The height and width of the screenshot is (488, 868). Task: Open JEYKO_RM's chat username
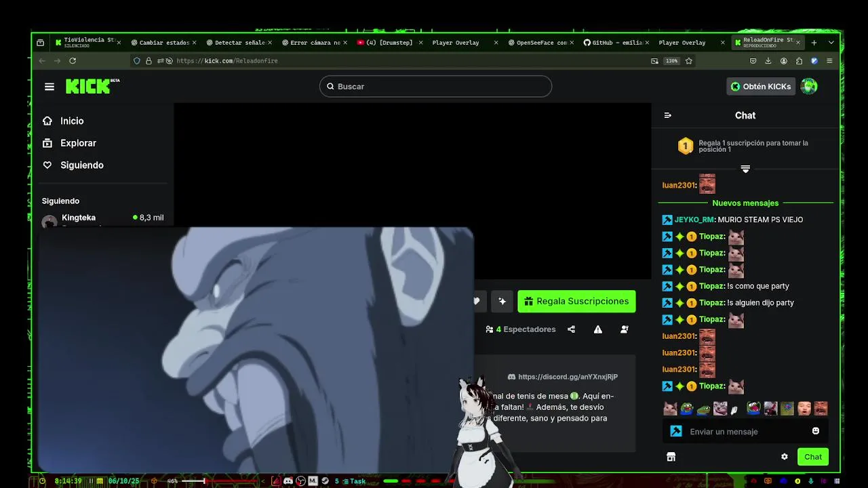coord(694,220)
